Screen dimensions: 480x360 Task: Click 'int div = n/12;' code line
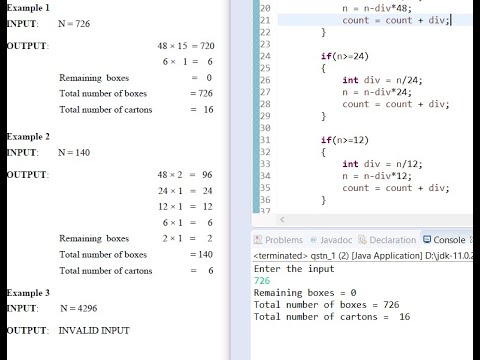coord(382,164)
